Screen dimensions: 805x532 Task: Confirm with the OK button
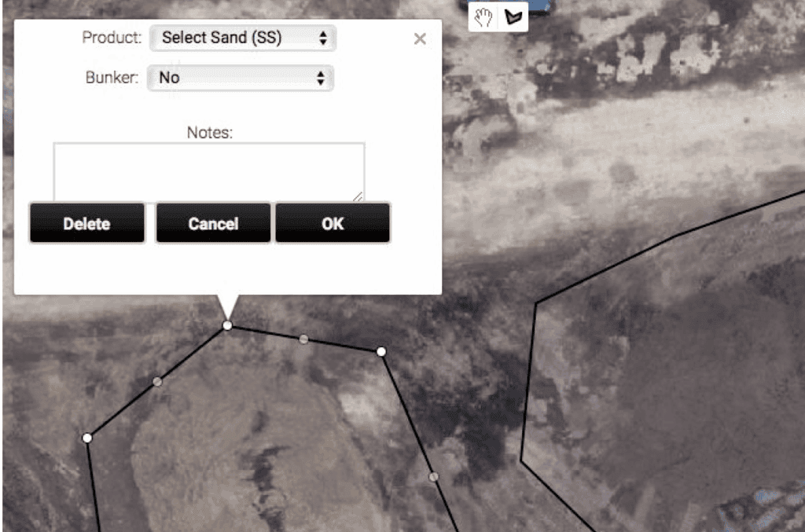coord(333,224)
